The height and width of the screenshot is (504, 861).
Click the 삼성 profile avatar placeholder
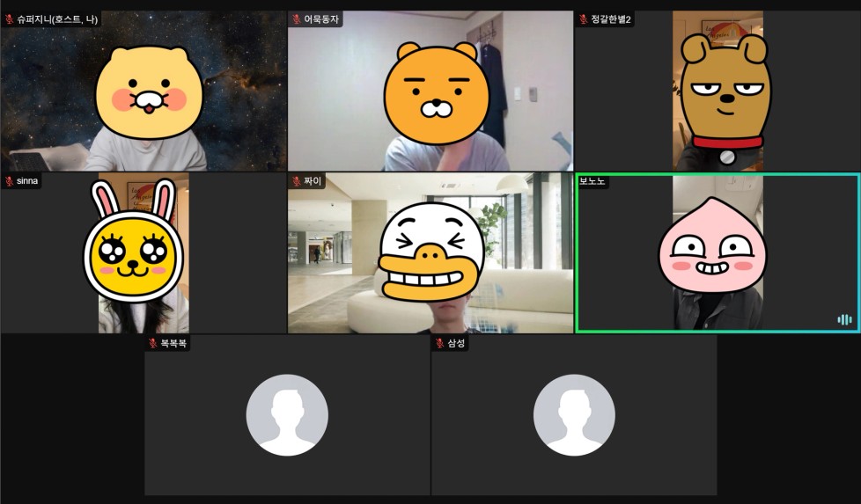(574, 415)
